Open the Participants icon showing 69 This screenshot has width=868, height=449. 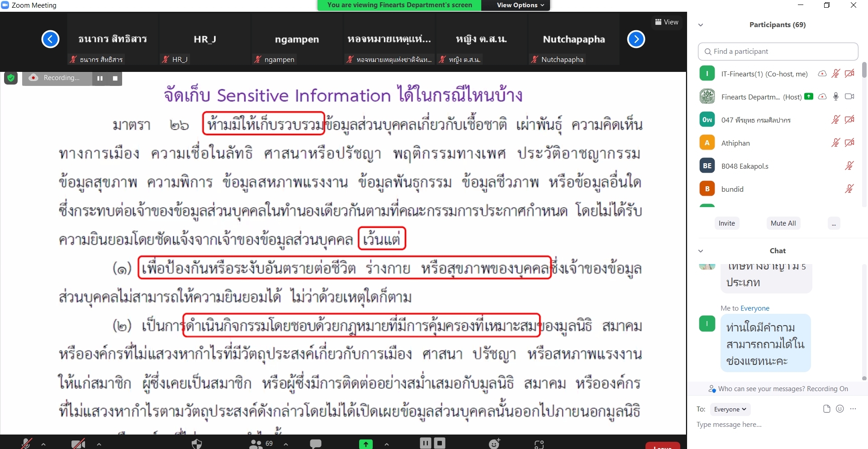pyautogui.click(x=261, y=444)
